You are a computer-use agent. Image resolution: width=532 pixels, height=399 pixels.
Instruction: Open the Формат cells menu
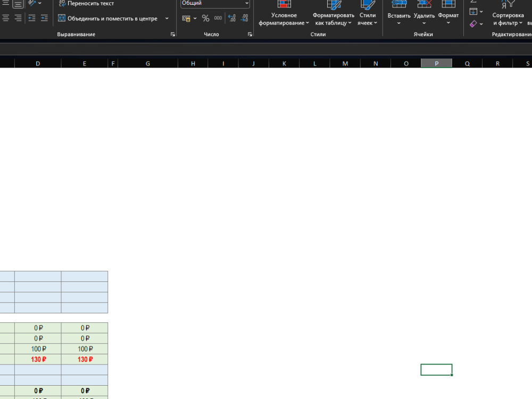pyautogui.click(x=448, y=14)
